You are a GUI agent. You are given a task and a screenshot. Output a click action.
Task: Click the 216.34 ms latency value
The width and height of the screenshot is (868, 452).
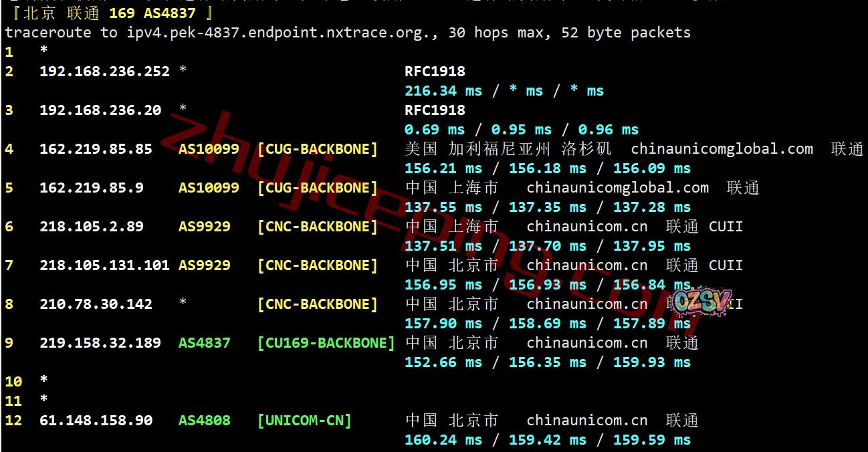[443, 90]
